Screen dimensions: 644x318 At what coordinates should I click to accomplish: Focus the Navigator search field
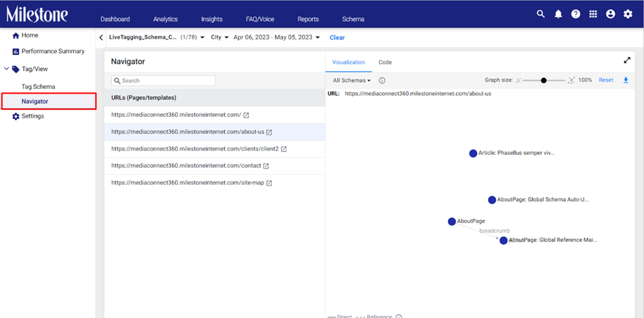[164, 81]
